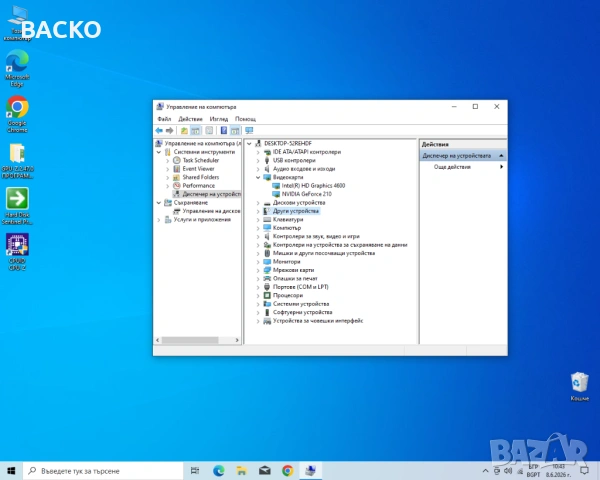Collapse the Системни инструменти node
The height and width of the screenshot is (480, 600).
159,152
